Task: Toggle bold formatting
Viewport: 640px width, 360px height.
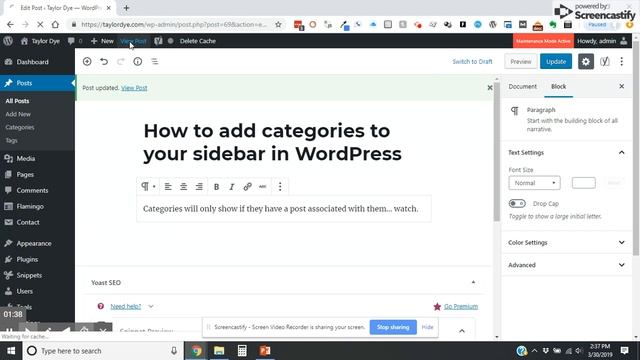Action: [216, 187]
